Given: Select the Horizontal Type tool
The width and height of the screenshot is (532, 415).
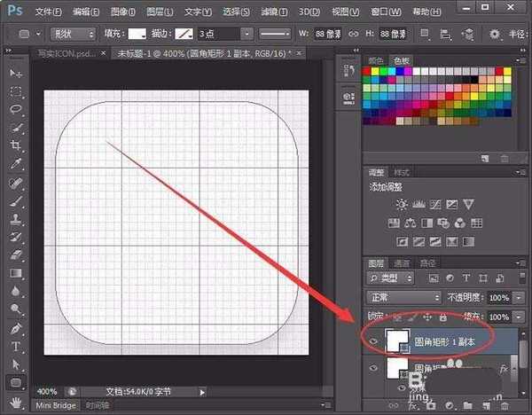Looking at the screenshot, I should 15,346.
